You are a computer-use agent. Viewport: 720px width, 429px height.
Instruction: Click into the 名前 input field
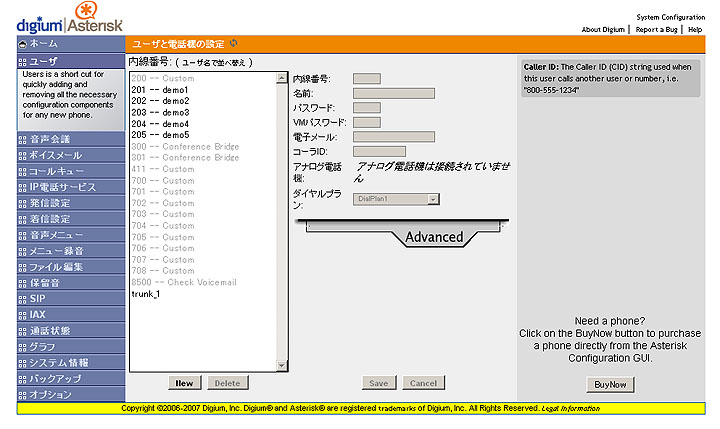(x=393, y=93)
